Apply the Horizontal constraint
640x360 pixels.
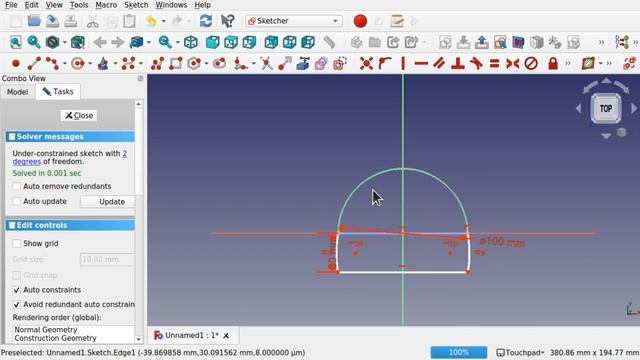pyautogui.click(x=421, y=63)
